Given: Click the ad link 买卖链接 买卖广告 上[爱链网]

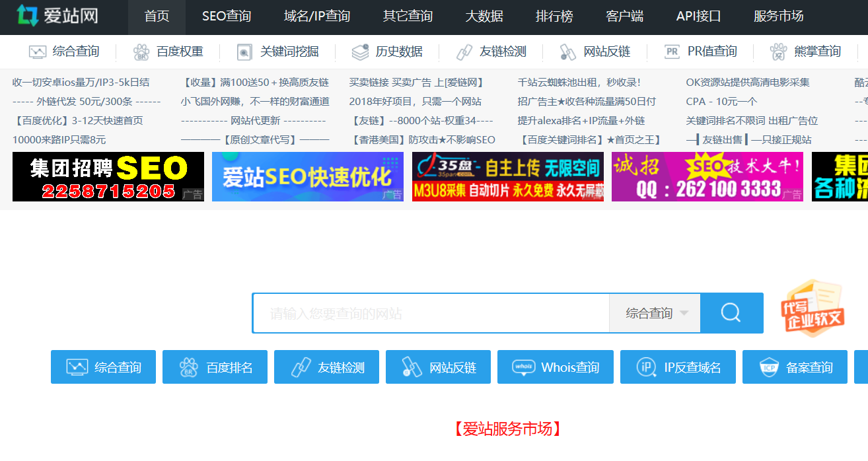Looking at the screenshot, I should pyautogui.click(x=417, y=83).
